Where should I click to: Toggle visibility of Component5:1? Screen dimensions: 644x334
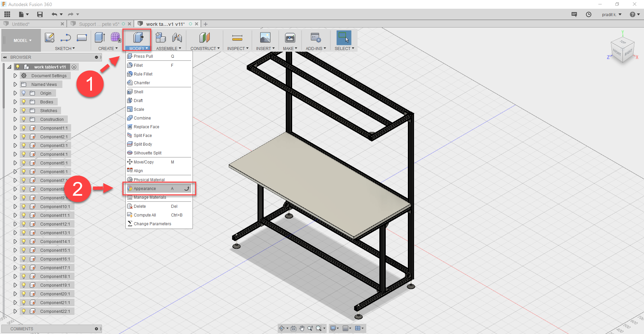(23, 163)
